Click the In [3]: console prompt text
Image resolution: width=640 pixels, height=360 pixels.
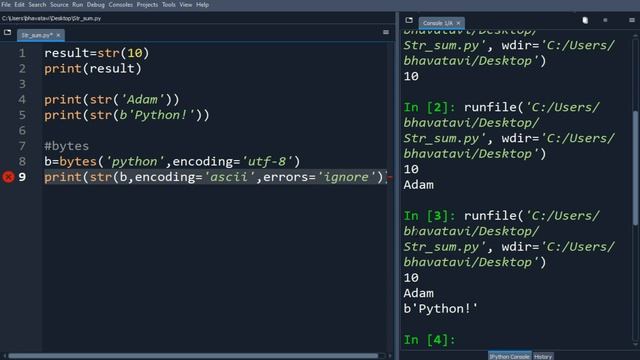429,216
